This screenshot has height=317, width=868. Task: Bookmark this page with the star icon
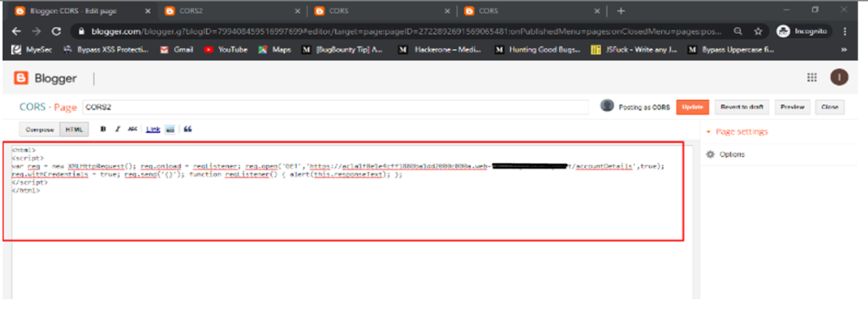coord(758,31)
